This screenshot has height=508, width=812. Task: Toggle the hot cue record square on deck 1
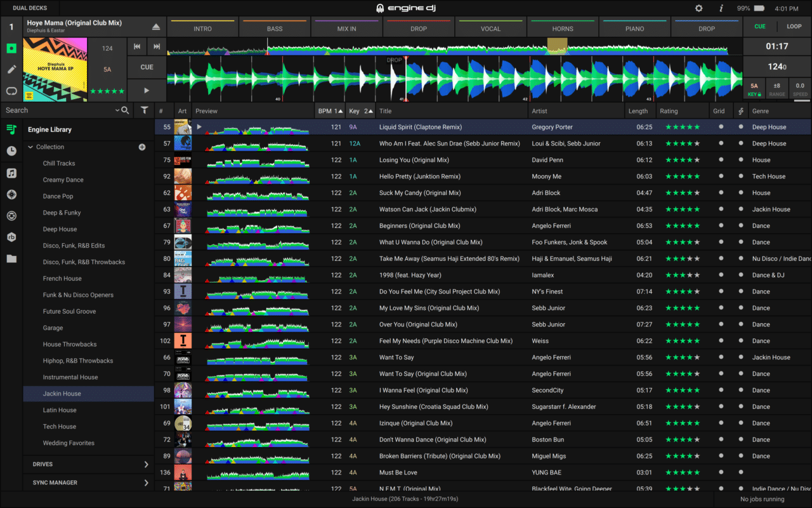(x=11, y=48)
